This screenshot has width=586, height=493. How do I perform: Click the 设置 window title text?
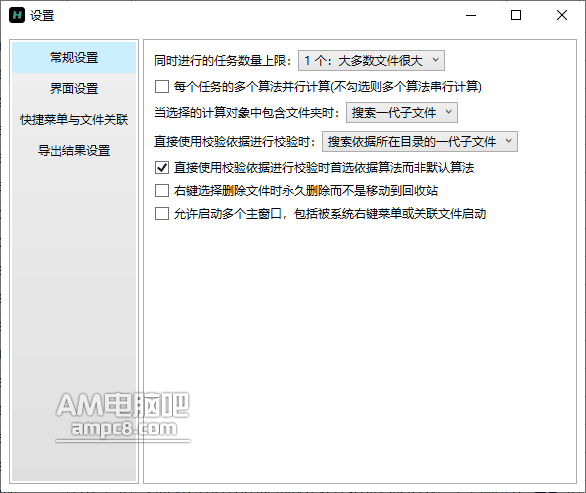(42, 16)
